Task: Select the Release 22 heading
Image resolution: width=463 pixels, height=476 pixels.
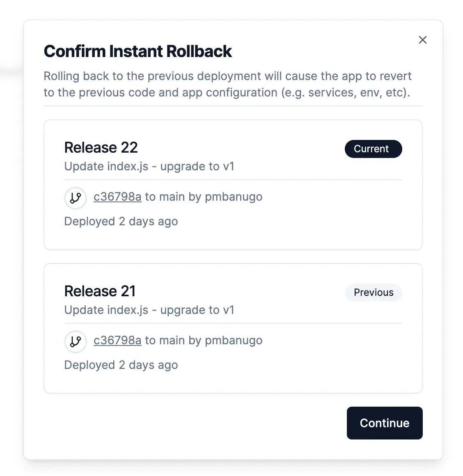Action: (101, 147)
